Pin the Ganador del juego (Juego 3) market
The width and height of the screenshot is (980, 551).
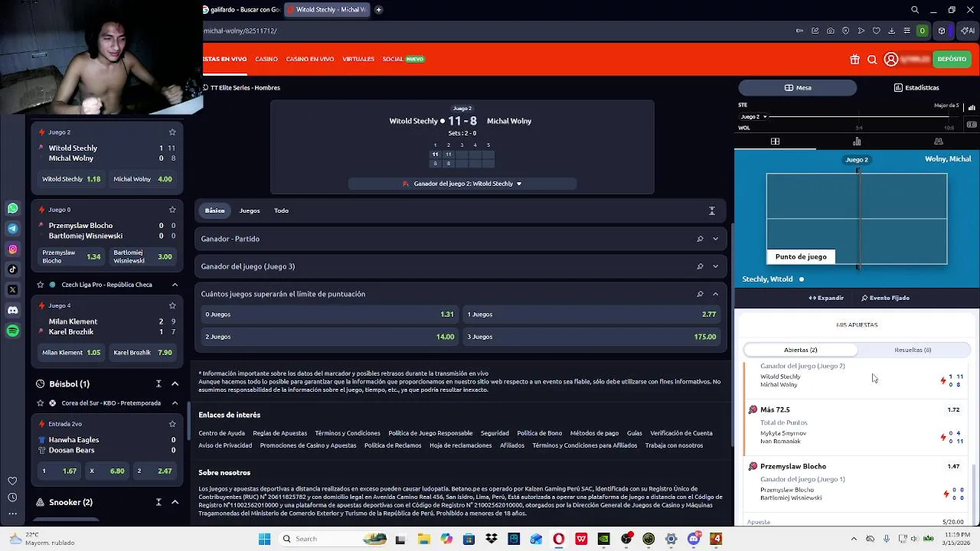(700, 266)
